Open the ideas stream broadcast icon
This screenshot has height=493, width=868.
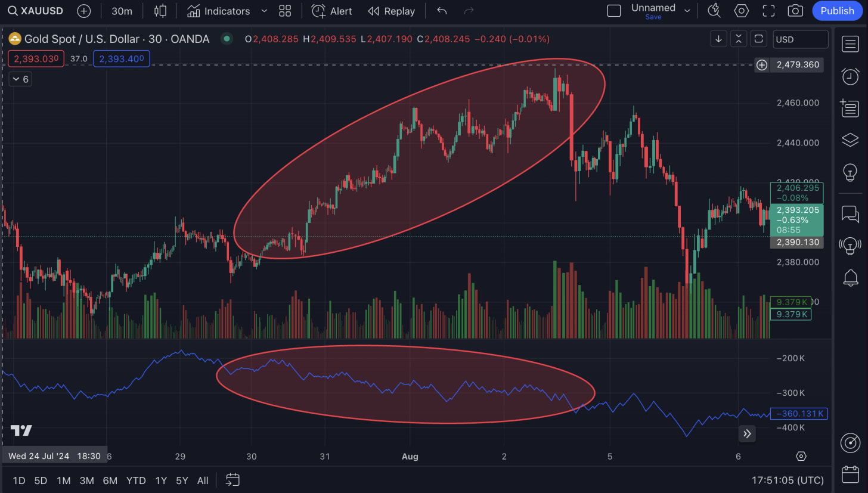click(x=850, y=244)
